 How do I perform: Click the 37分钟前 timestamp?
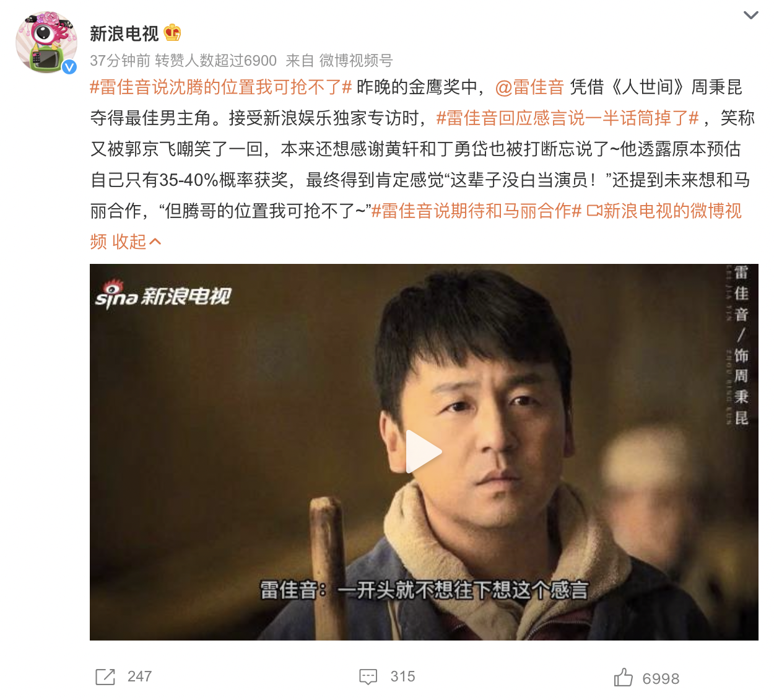pyautogui.click(x=120, y=61)
